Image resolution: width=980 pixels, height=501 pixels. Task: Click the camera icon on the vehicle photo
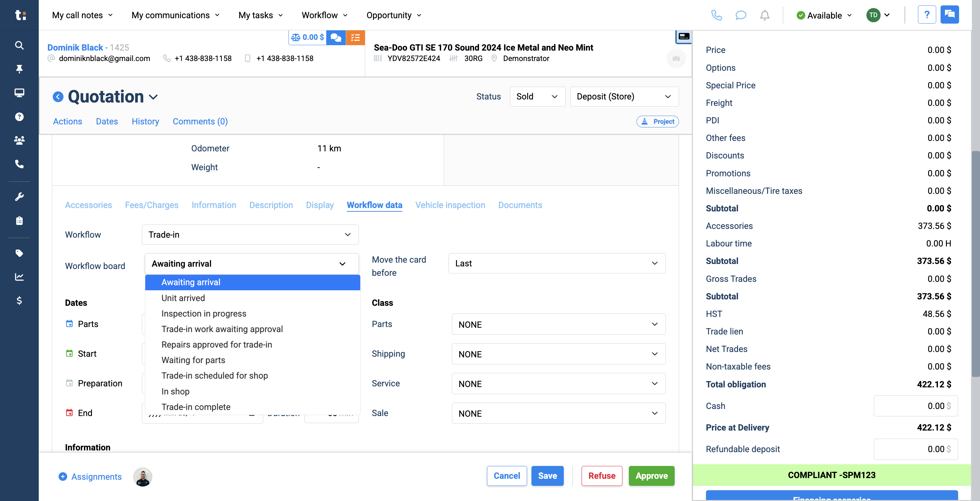pos(676,58)
